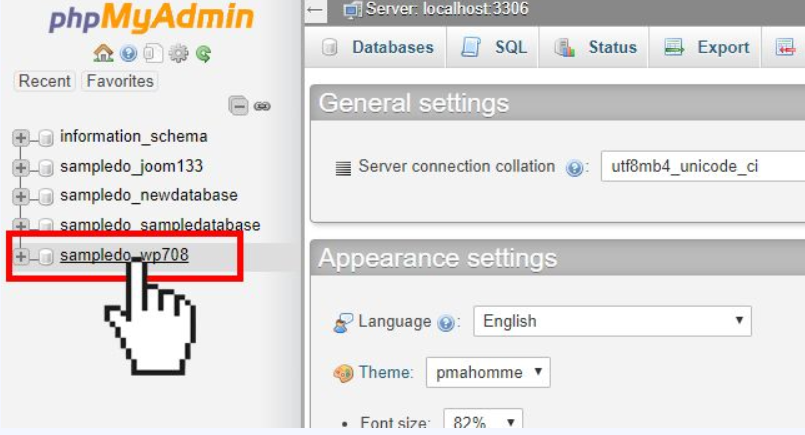This screenshot has width=805, height=435.
Task: Expand the information_schema database tree
Action: (20, 138)
